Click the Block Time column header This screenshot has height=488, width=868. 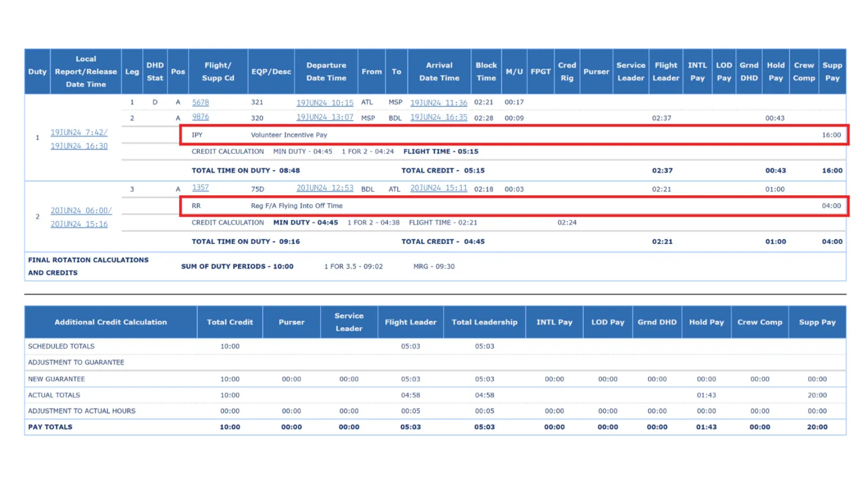click(486, 72)
